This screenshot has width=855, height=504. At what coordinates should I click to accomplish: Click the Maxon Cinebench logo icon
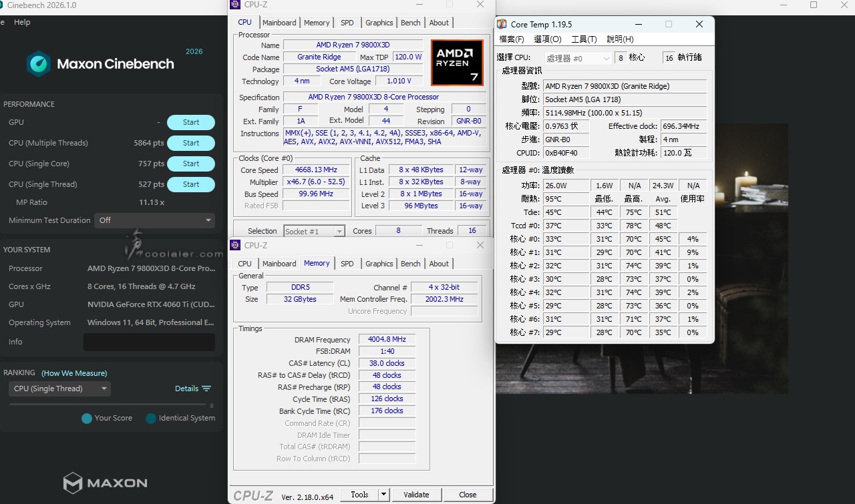point(38,64)
